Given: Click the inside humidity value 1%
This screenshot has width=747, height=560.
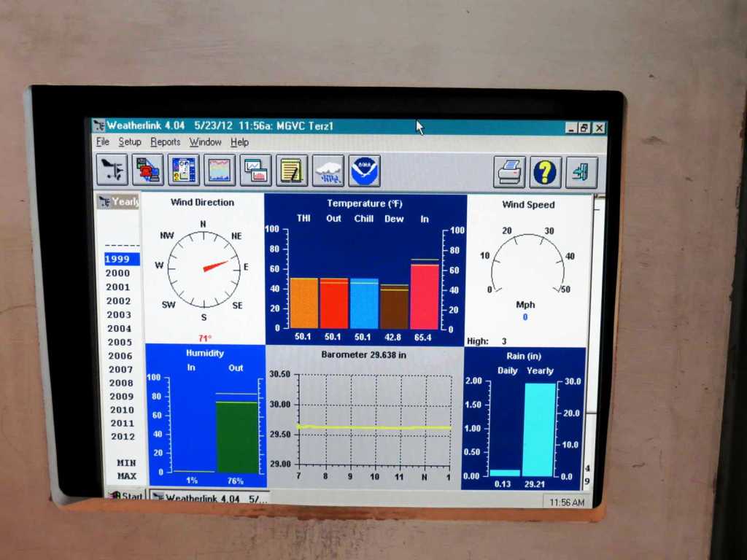Looking at the screenshot, I should [192, 480].
